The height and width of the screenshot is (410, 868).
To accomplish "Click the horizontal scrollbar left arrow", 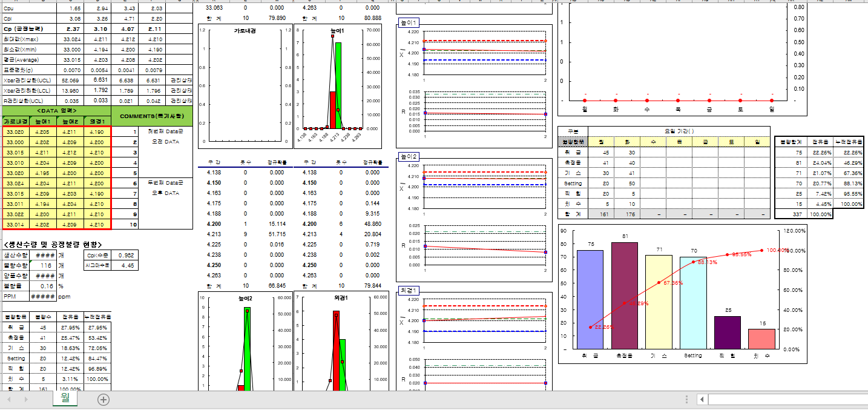I will point(702,400).
